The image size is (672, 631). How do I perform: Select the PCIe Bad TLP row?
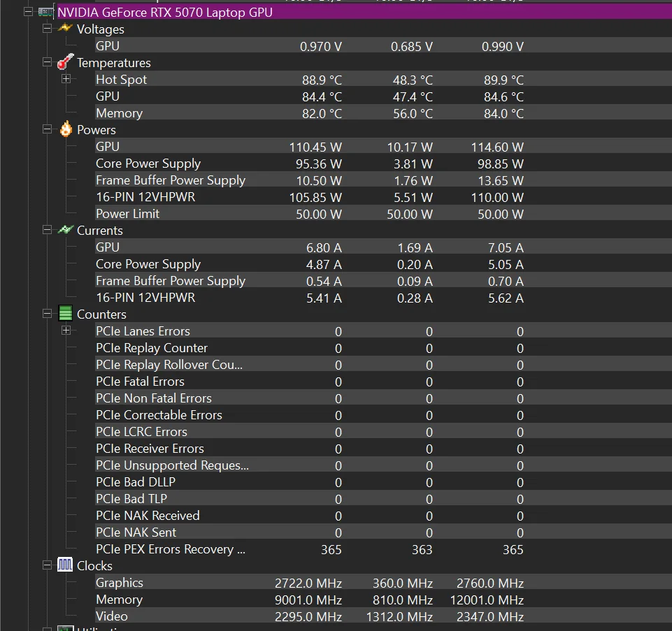383,499
